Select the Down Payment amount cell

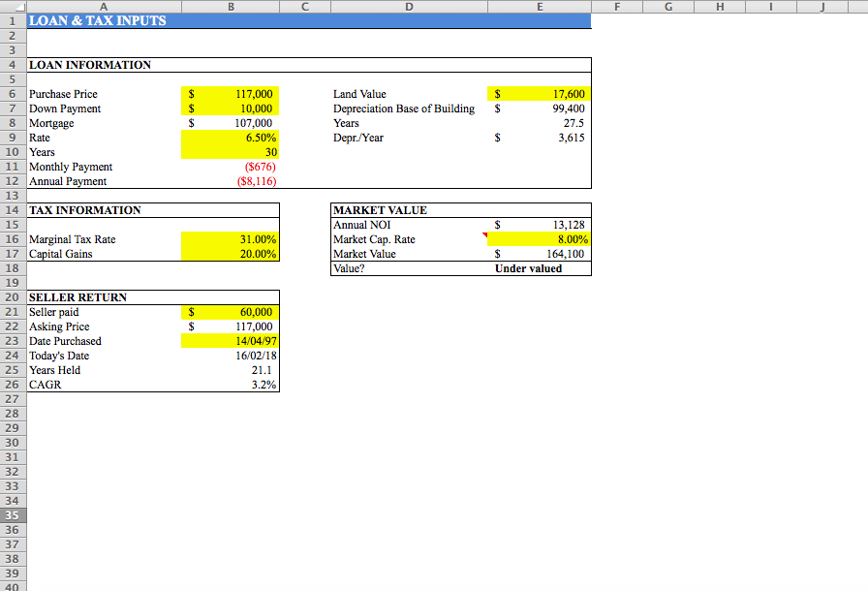231,108
